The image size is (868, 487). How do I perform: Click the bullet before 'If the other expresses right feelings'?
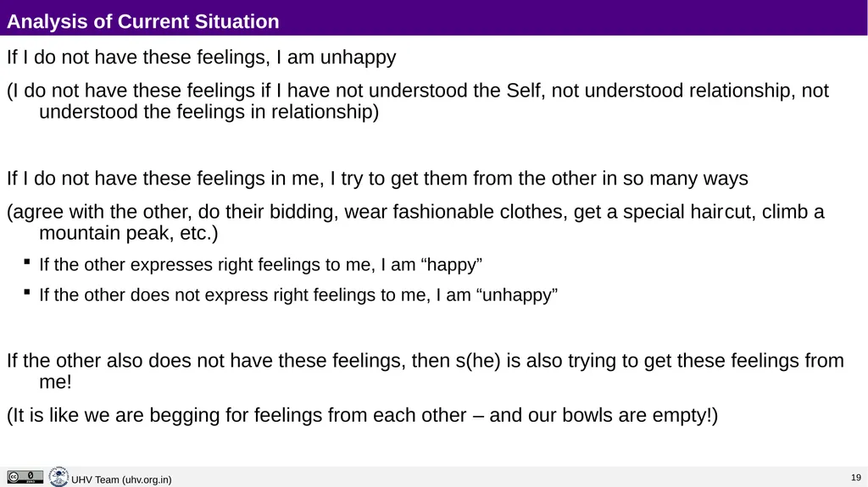tap(27, 262)
